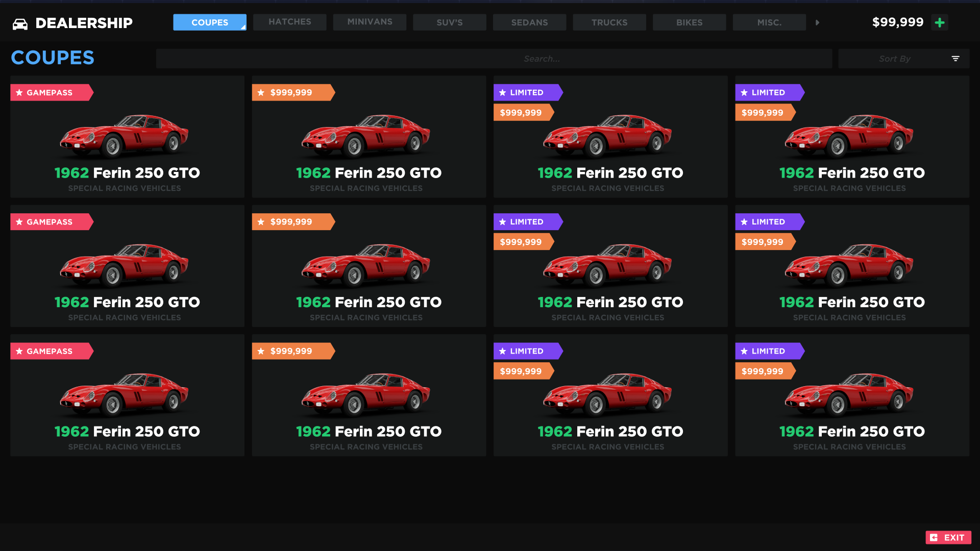Screen dimensions: 980x551
Task: Click the Search input field
Action: (x=494, y=59)
